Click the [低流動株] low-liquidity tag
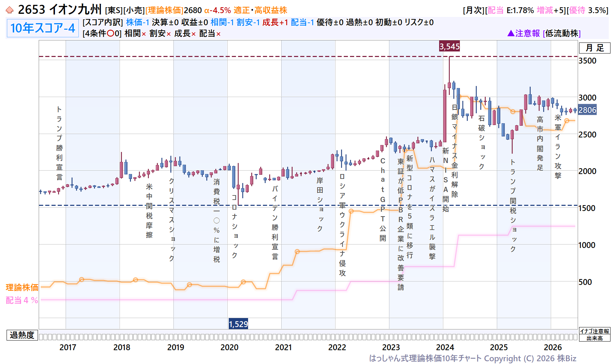This screenshot has width=615, height=364. pos(562,33)
